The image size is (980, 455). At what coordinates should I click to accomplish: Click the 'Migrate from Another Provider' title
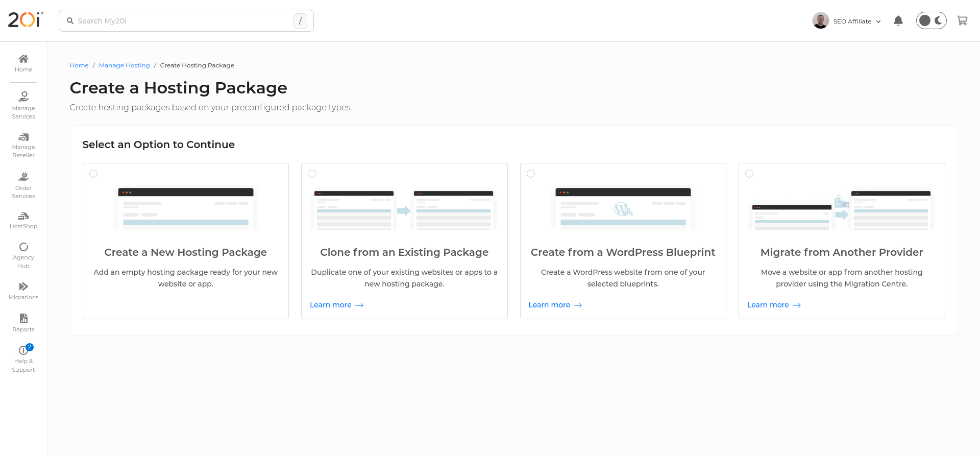pos(842,252)
